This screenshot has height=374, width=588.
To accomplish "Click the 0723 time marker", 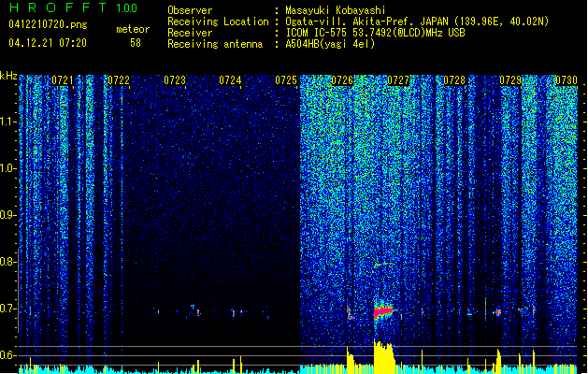I will [175, 80].
